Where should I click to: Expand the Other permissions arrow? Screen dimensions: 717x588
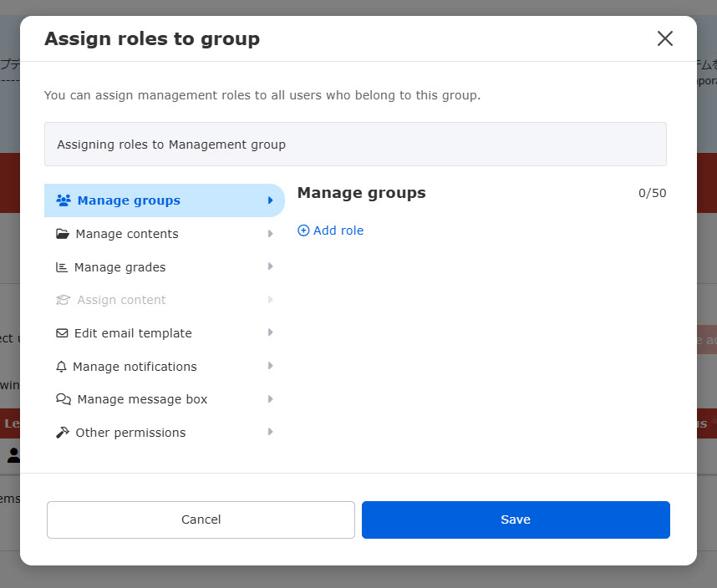(x=270, y=432)
